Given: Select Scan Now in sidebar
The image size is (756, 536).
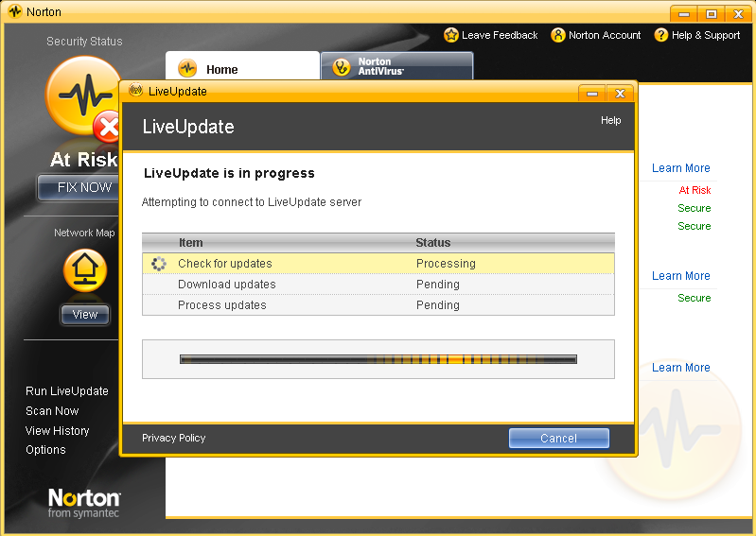Looking at the screenshot, I should (52, 411).
